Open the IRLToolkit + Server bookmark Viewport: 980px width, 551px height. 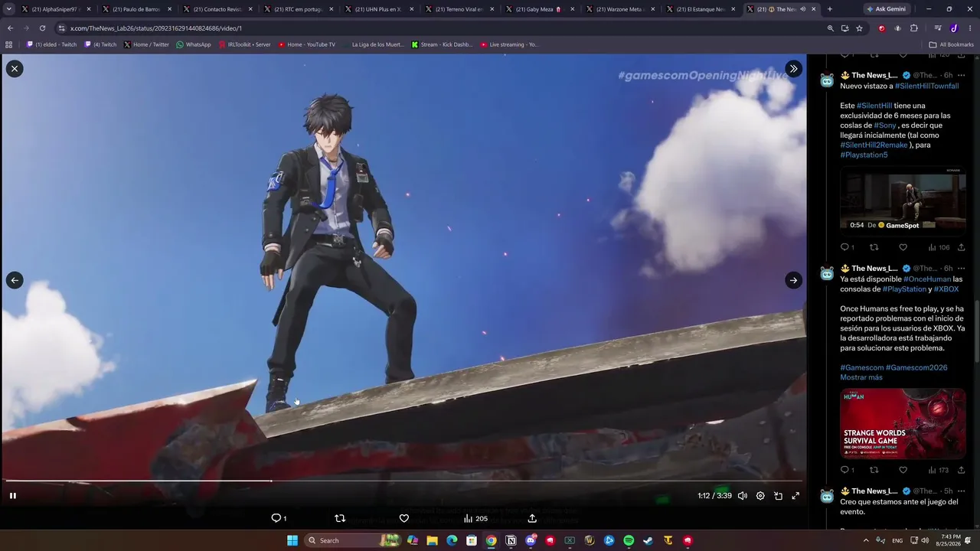point(244,44)
